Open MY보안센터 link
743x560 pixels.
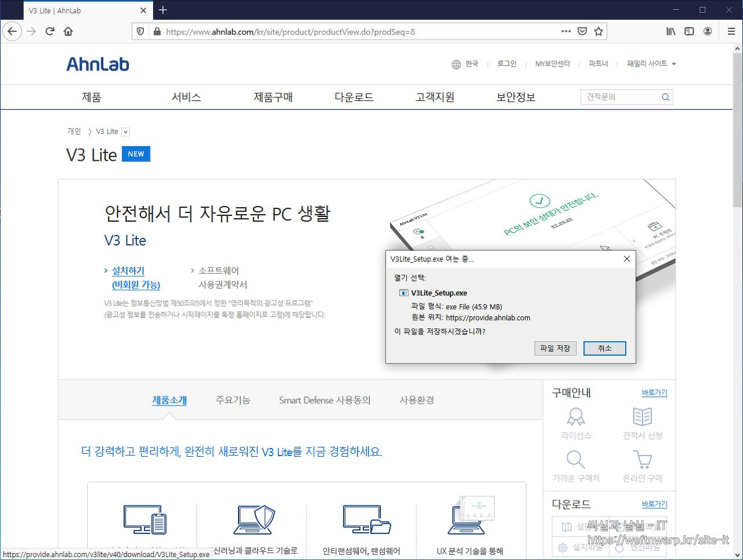(553, 64)
